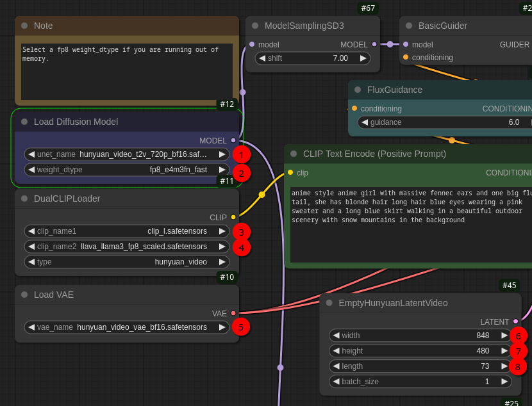Increase the width value
532x406 pixels.
tap(504, 336)
